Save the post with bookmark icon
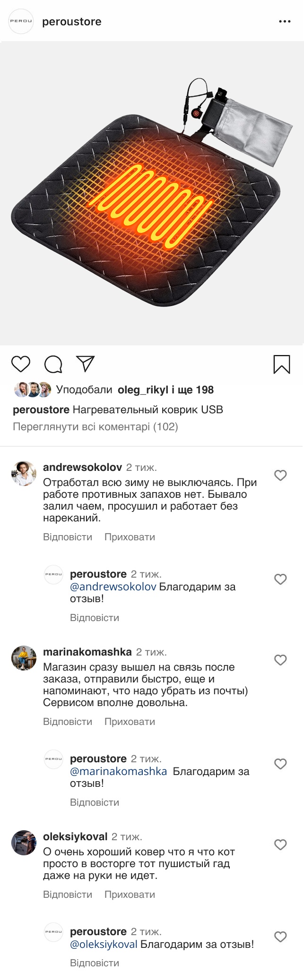This screenshot has height=980, width=304. coord(282,364)
